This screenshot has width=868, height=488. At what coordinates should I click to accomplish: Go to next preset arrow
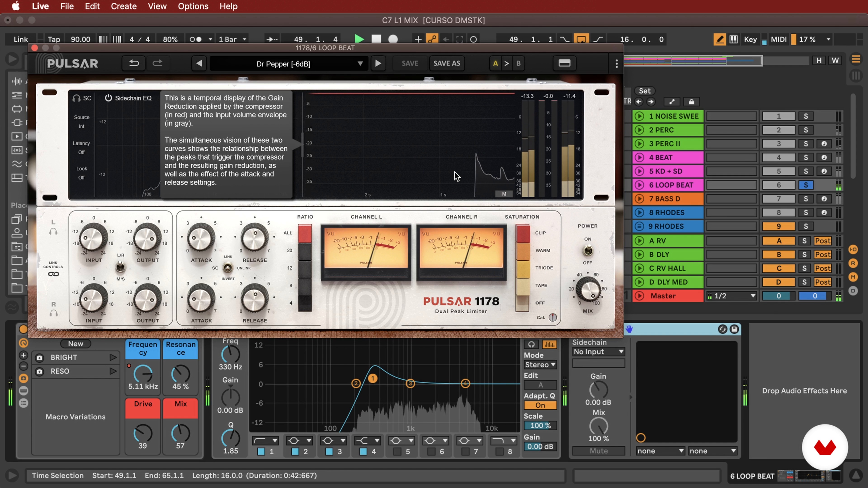coord(378,63)
